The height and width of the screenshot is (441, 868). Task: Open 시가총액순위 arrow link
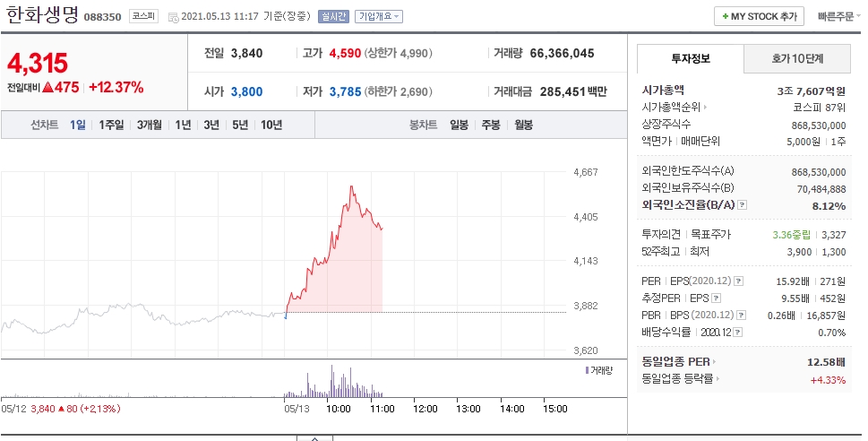click(x=705, y=107)
